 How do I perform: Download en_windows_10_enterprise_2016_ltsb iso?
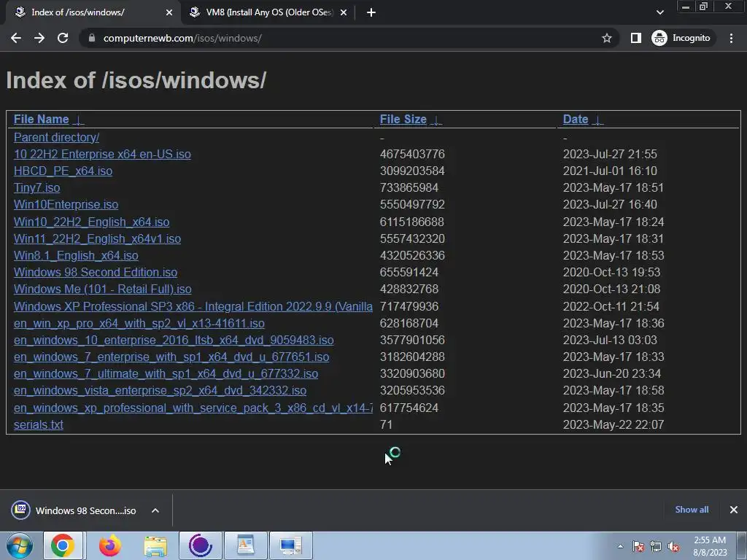[x=174, y=340]
